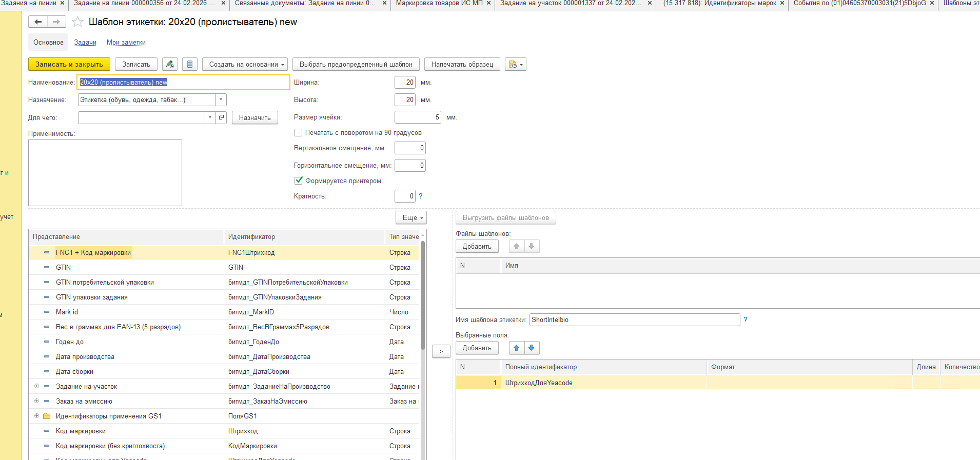Move selected field up with blue arrow

517,348
